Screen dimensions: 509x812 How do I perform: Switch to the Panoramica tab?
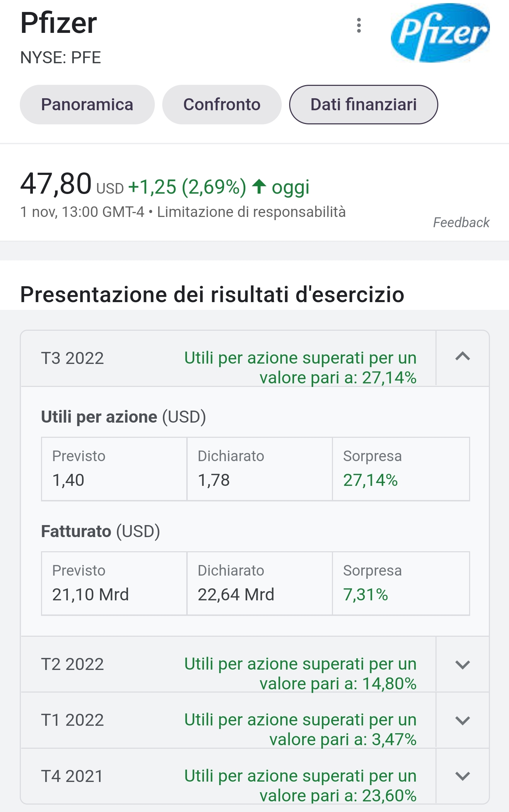tap(87, 105)
